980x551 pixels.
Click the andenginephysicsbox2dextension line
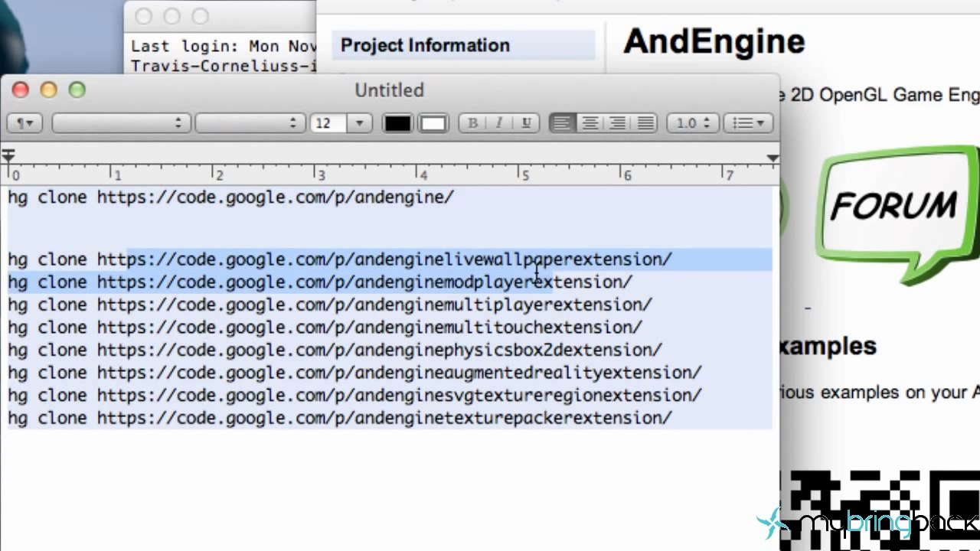[335, 350]
